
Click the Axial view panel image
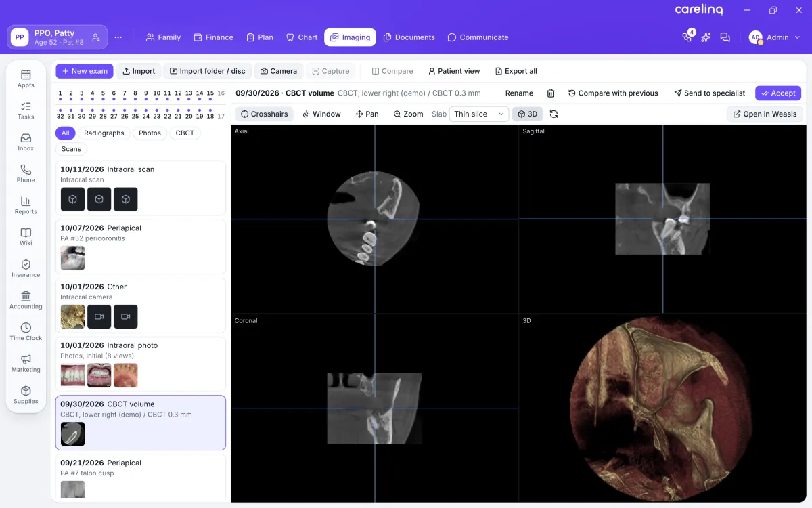pos(374,217)
